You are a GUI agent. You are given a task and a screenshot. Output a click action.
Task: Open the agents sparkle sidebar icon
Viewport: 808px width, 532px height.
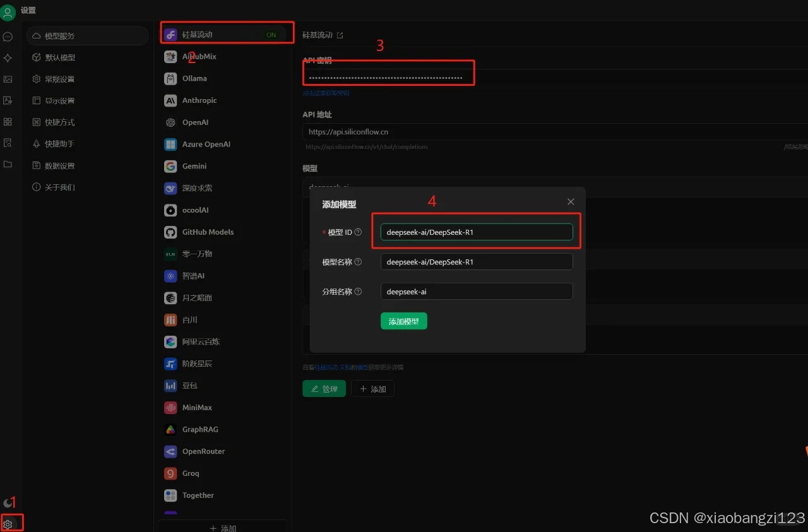click(x=8, y=58)
